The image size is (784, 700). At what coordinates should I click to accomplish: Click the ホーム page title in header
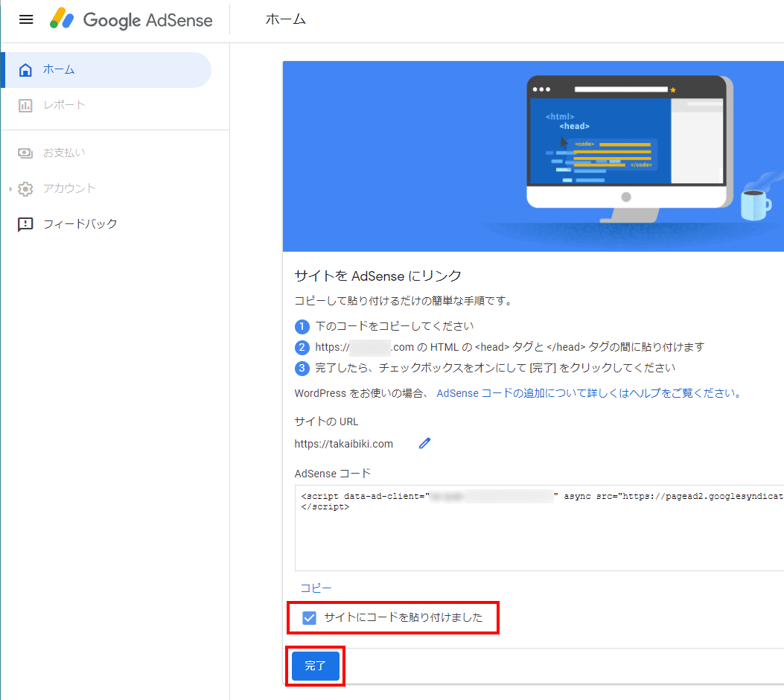pos(285,19)
